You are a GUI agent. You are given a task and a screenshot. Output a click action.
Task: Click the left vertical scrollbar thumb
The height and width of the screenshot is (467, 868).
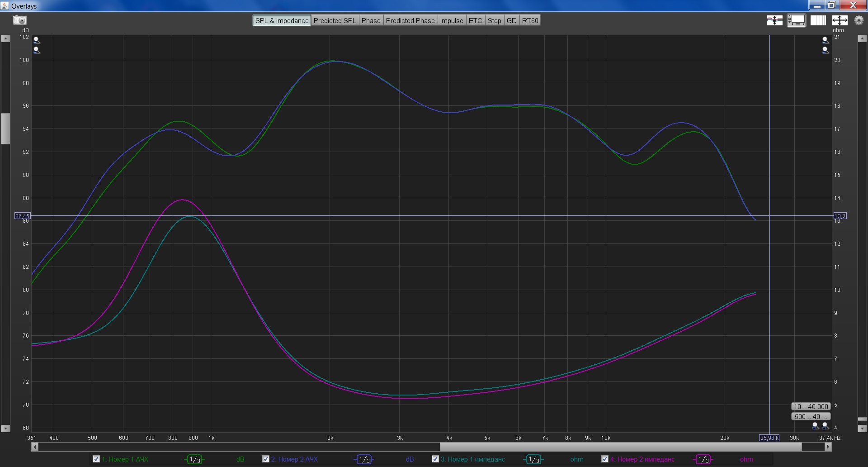5,129
